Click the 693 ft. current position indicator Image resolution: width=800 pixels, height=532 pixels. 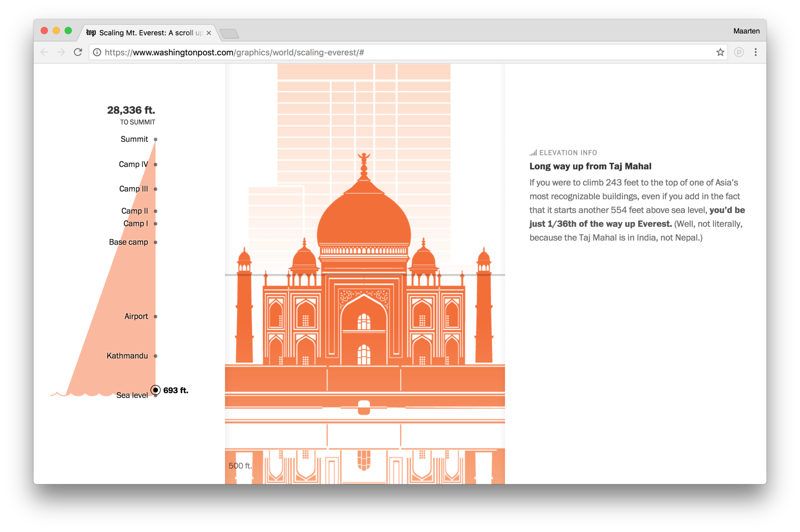pyautogui.click(x=156, y=390)
